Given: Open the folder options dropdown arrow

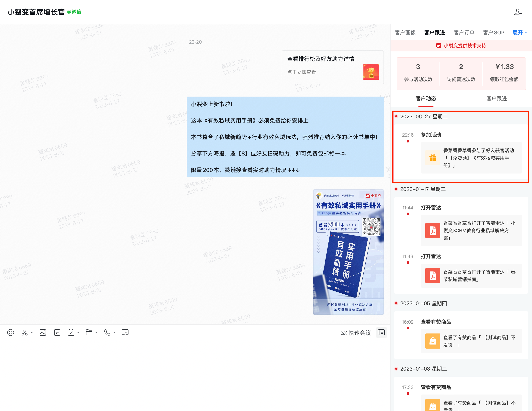Looking at the screenshot, I should (x=96, y=332).
